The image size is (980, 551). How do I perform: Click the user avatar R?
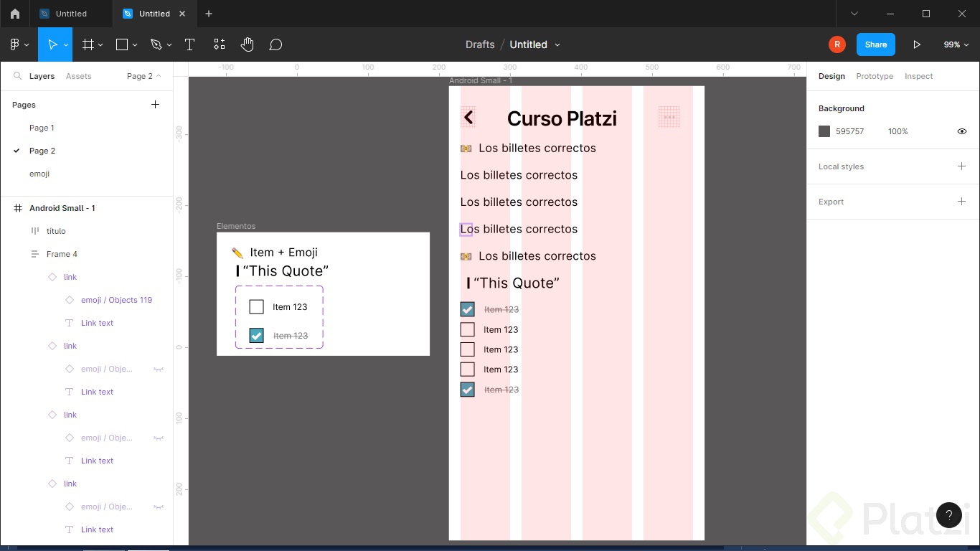tap(837, 44)
